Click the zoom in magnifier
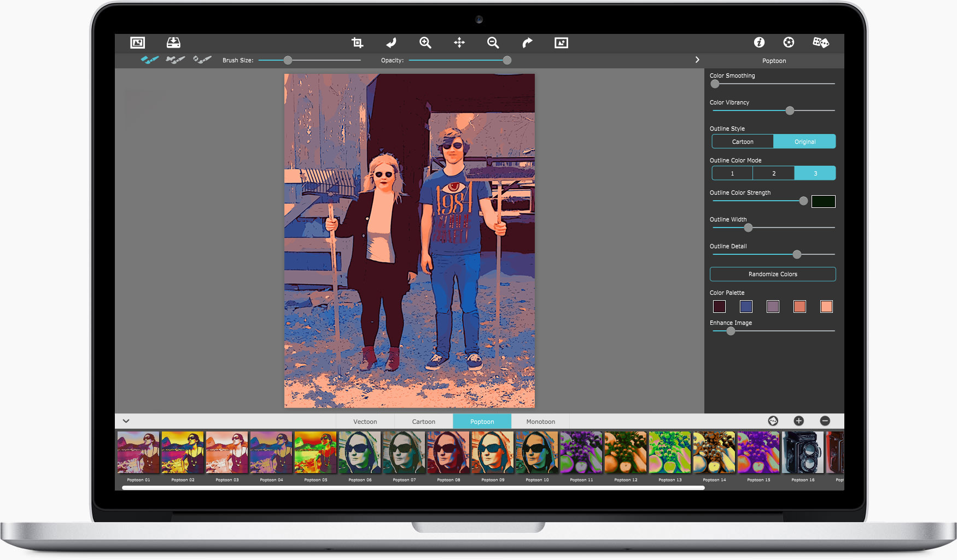 pos(425,43)
